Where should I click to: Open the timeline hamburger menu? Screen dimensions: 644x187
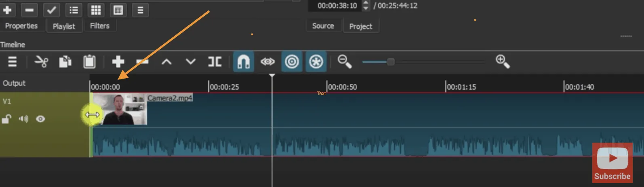coord(13,62)
